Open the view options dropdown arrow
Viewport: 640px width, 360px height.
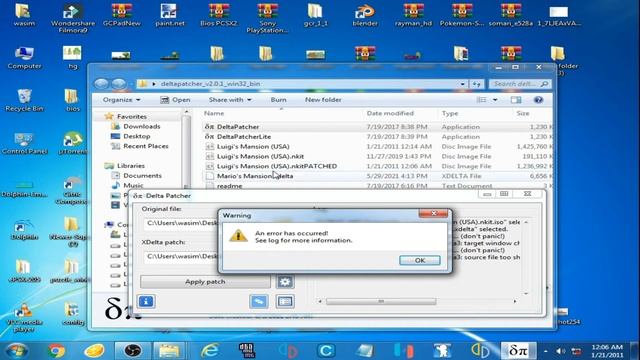click(x=495, y=100)
